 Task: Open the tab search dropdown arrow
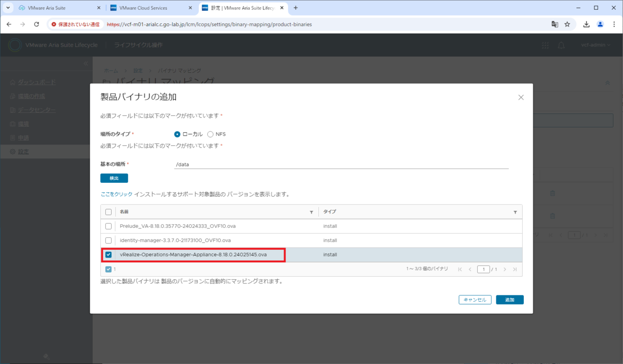7,8
